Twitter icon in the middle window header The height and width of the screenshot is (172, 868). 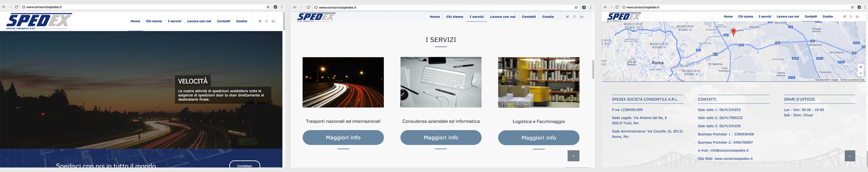click(567, 16)
